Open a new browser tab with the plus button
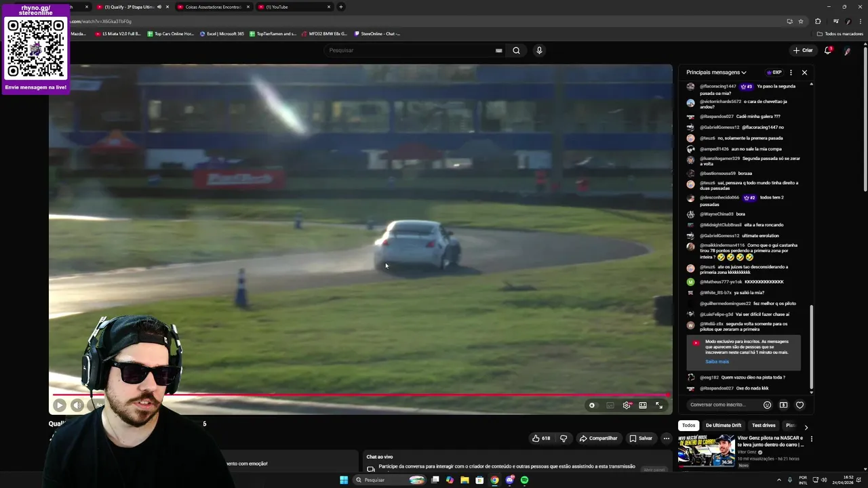The height and width of the screenshot is (488, 868). [x=341, y=7]
